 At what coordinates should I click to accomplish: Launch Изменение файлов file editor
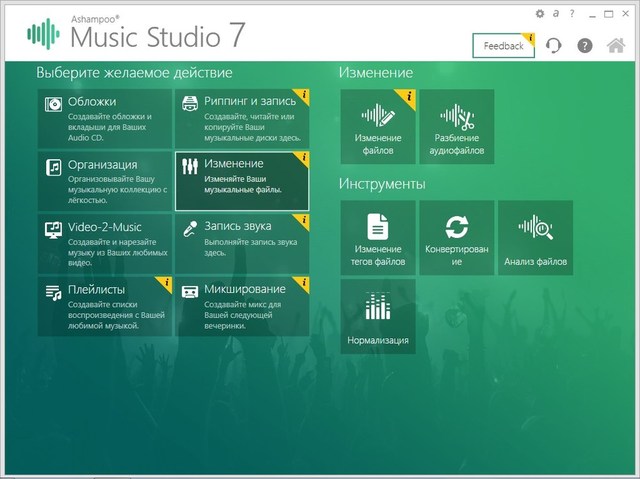coord(378,127)
